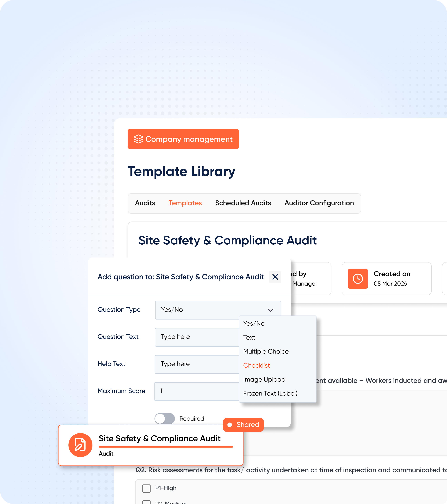
Task: Click the Company management button
Action: coord(183,139)
